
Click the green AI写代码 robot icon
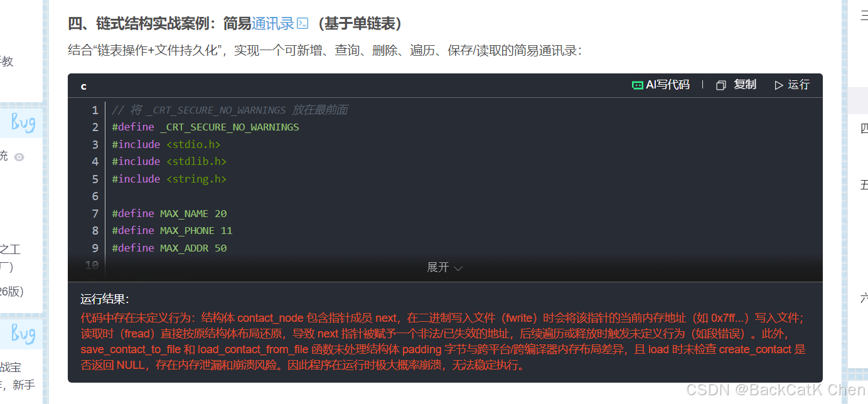(638, 84)
